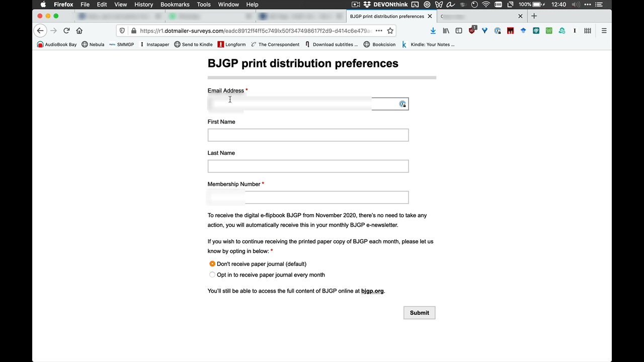This screenshot has width=644, height=362.
Task: Click the Firefox Downloads arrow icon
Action: pyautogui.click(x=433, y=31)
